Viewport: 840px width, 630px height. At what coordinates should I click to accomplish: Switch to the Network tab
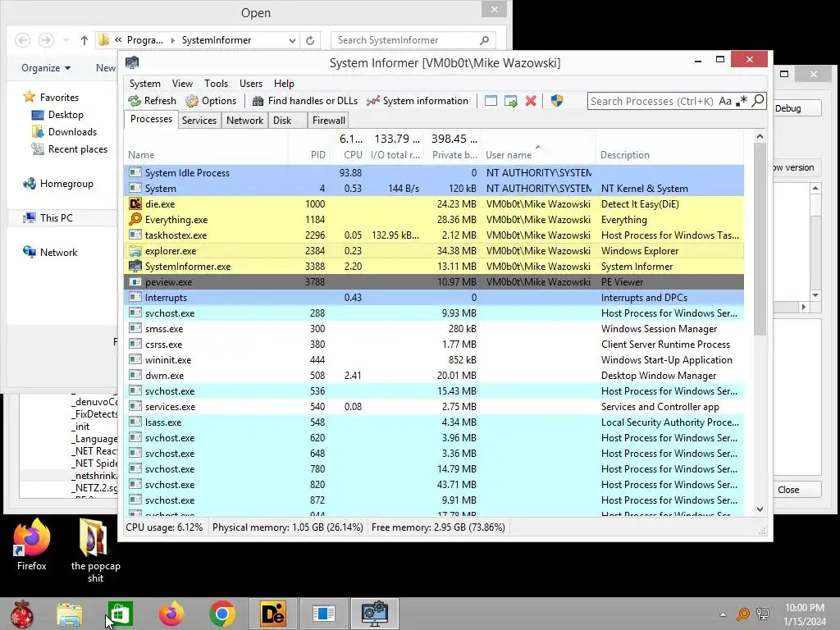click(x=244, y=121)
